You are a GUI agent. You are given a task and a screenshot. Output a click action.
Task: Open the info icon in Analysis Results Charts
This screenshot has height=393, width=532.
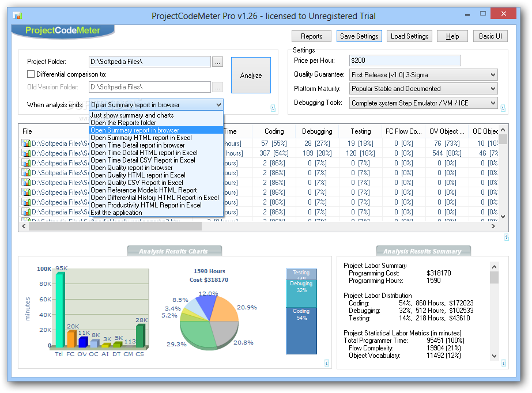click(x=326, y=363)
